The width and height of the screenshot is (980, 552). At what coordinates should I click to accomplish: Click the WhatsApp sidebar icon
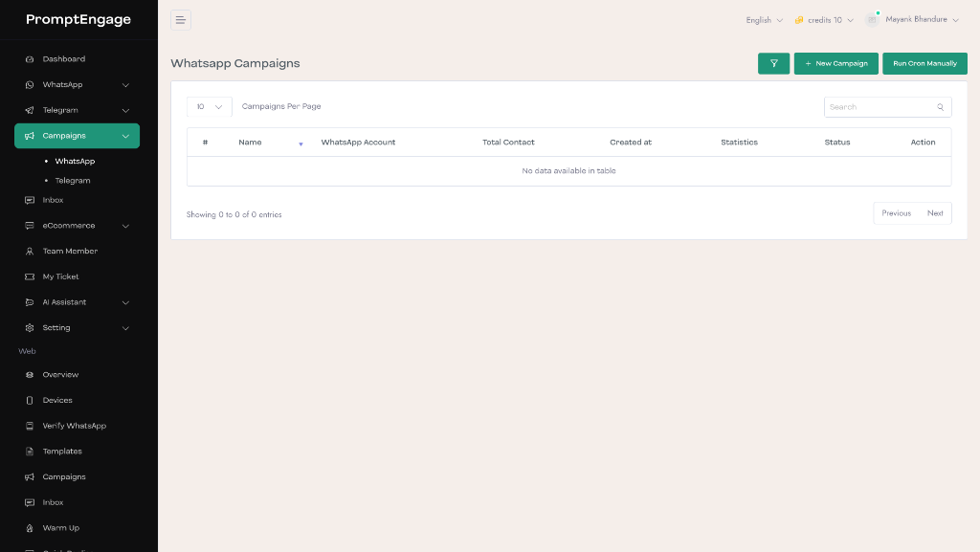point(30,85)
